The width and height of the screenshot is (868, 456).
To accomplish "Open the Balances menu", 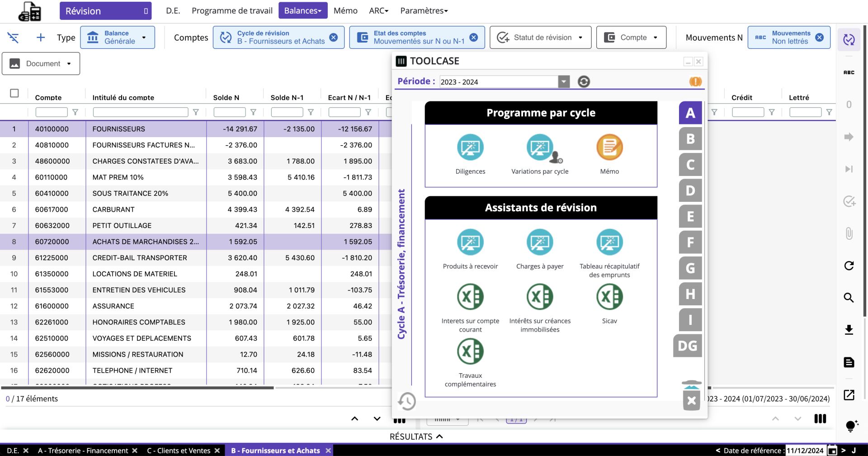I will (302, 10).
